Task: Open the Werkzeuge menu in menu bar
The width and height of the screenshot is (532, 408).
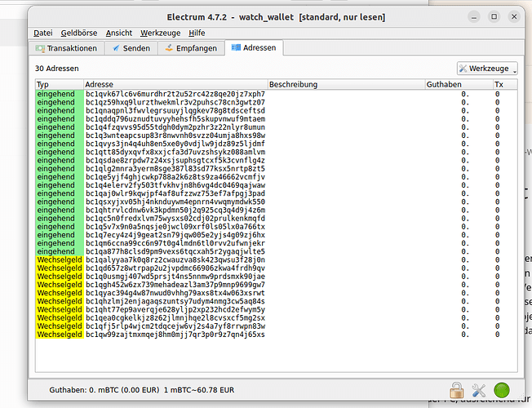Action: pos(161,33)
